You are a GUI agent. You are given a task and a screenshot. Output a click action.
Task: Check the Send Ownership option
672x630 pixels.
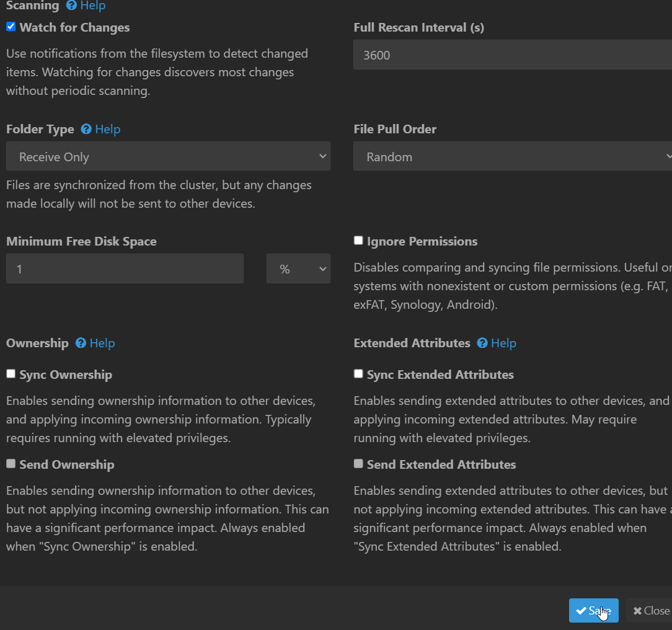tap(10, 463)
